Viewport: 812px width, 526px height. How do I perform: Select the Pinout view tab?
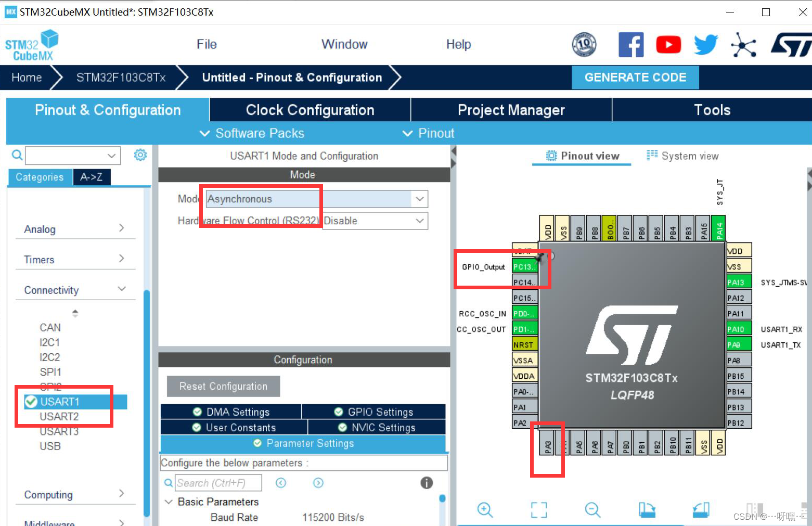point(582,156)
